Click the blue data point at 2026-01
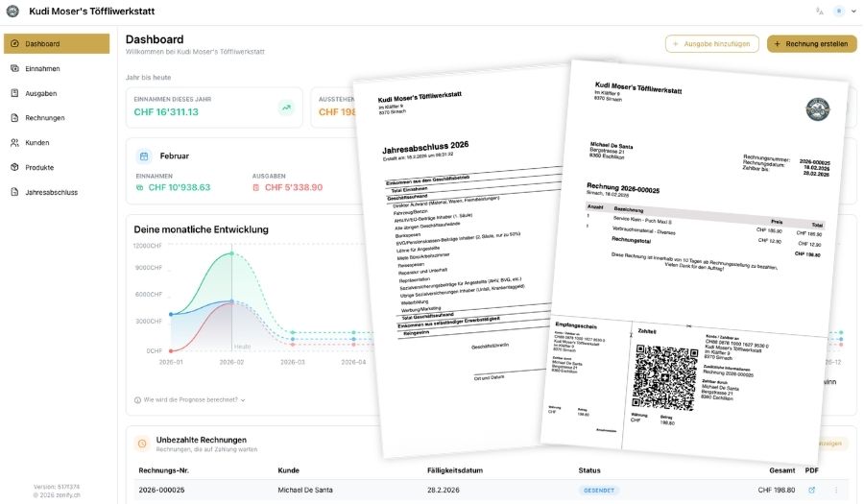The height and width of the screenshot is (504, 864). pyautogui.click(x=171, y=315)
